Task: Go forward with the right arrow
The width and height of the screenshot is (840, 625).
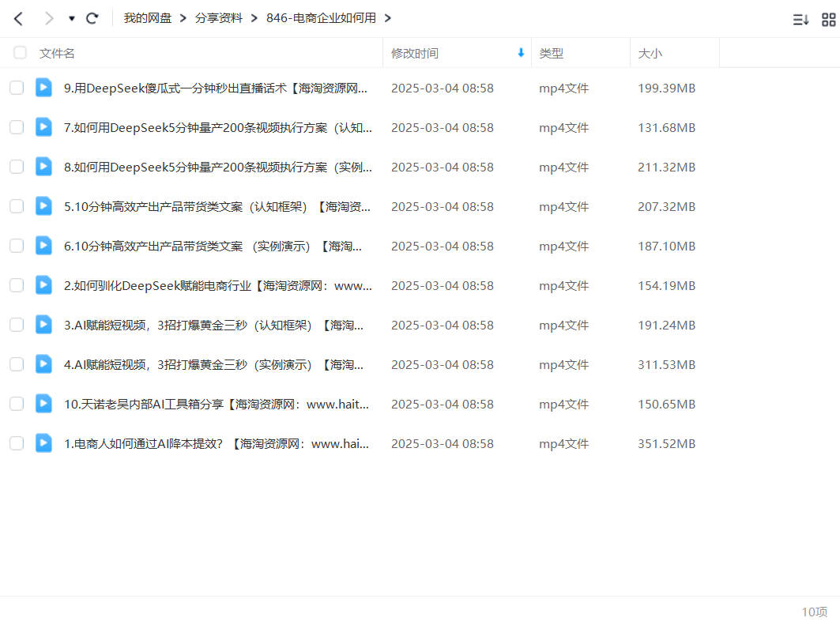Action: tap(49, 19)
